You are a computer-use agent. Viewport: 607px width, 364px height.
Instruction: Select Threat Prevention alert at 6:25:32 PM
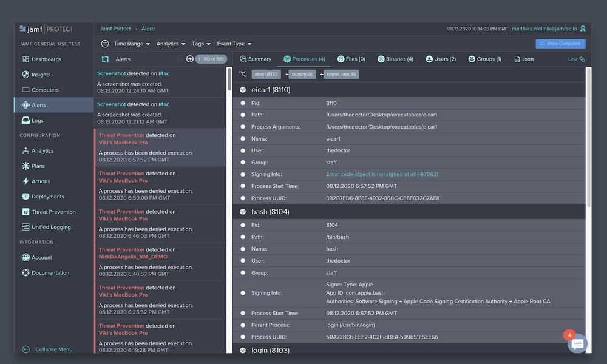[160, 300]
